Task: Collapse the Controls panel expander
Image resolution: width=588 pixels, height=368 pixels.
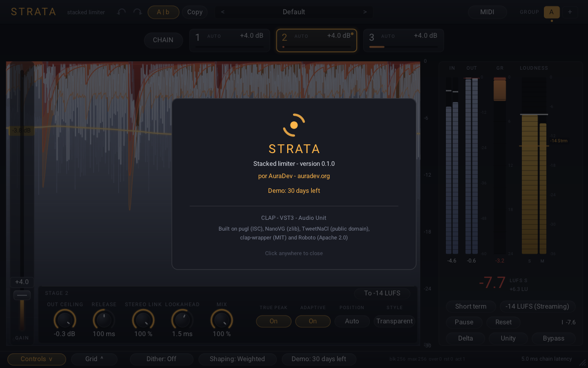Action: 37,359
